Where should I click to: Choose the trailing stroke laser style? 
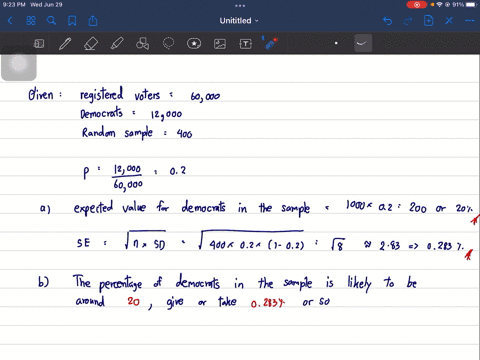point(363,43)
